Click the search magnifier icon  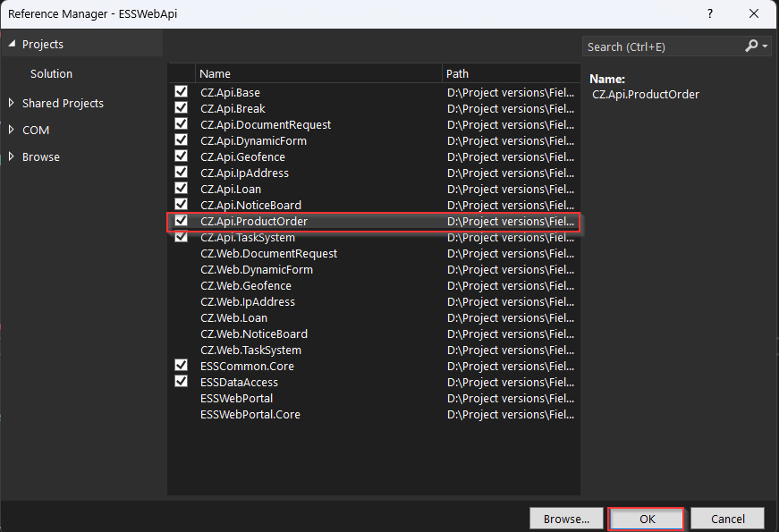[x=751, y=46]
